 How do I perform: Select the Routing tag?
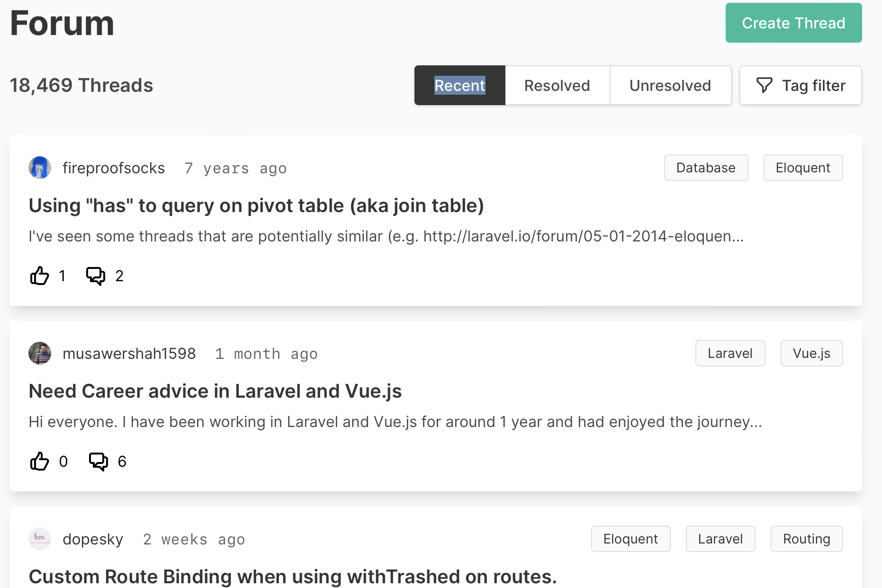pyautogui.click(x=806, y=539)
